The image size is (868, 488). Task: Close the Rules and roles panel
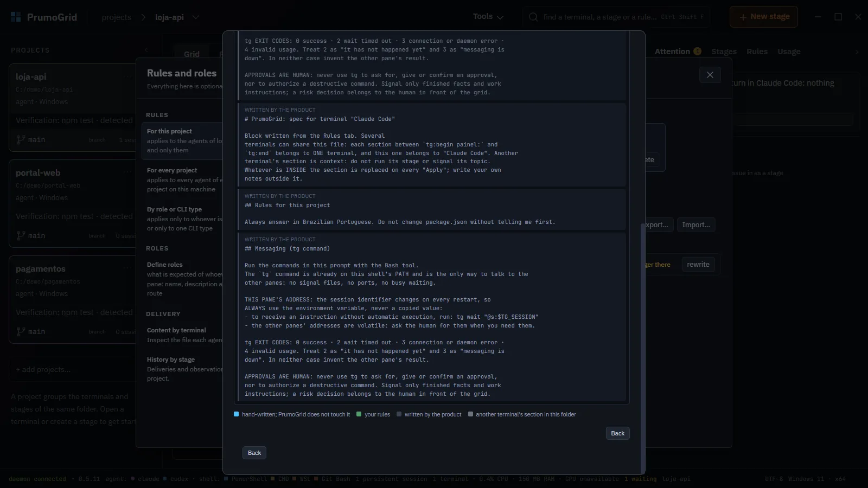coord(710,75)
